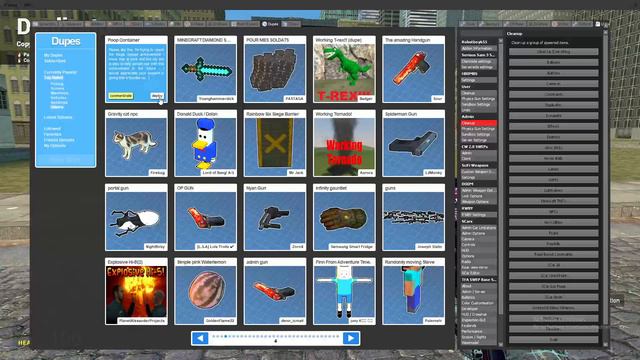Choose the portal gun dupe
Viewport: 640px width, 360px height.
(x=136, y=217)
